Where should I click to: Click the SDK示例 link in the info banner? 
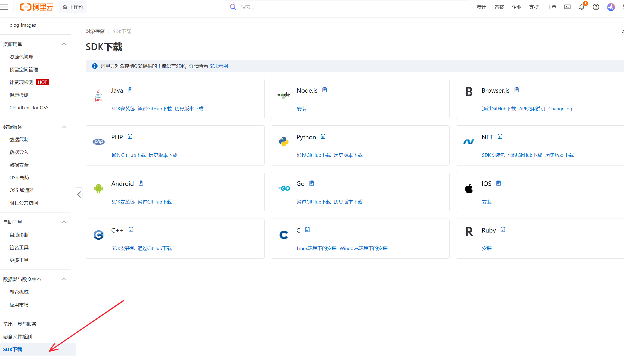(x=219, y=66)
